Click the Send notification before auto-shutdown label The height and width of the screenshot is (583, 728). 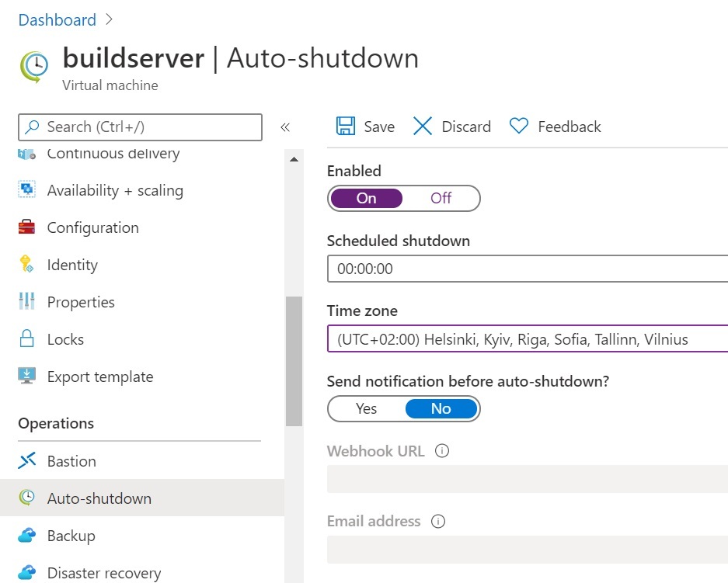(x=468, y=381)
